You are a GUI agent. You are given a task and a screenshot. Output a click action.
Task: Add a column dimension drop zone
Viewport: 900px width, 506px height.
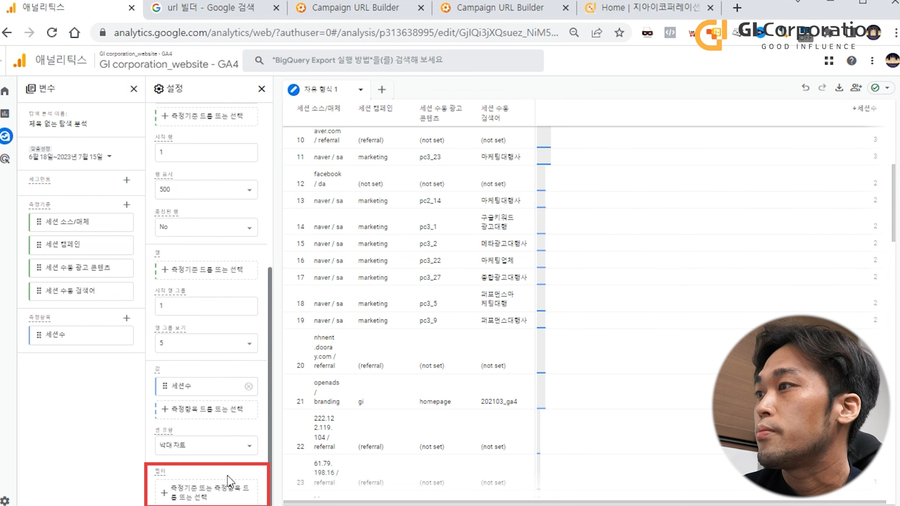coord(206,270)
